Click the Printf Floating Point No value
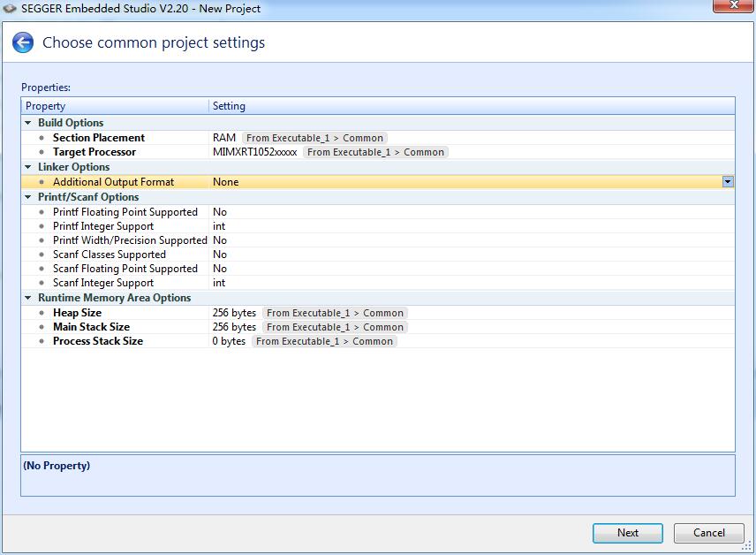 [x=220, y=212]
